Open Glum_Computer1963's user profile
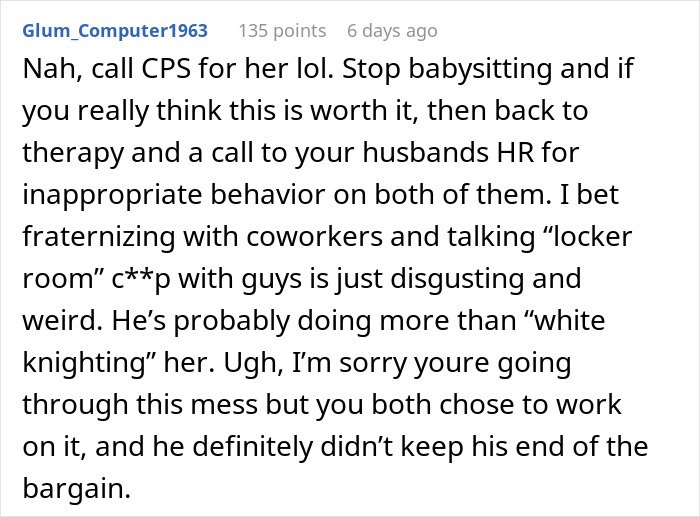 pyautogui.click(x=115, y=31)
